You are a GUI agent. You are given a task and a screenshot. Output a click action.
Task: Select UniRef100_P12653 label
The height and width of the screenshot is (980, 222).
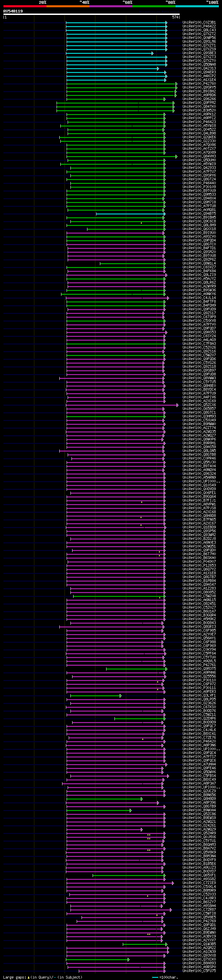(x=199, y=565)
